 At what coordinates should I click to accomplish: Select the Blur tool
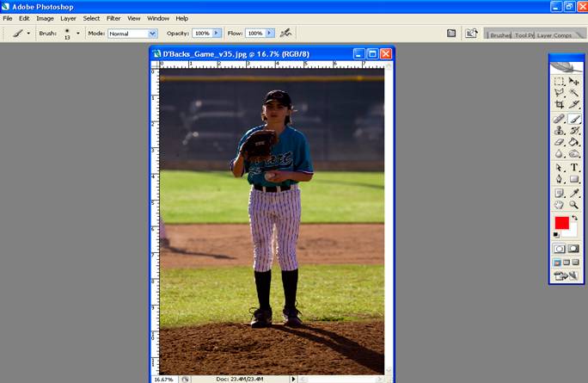pyautogui.click(x=559, y=153)
